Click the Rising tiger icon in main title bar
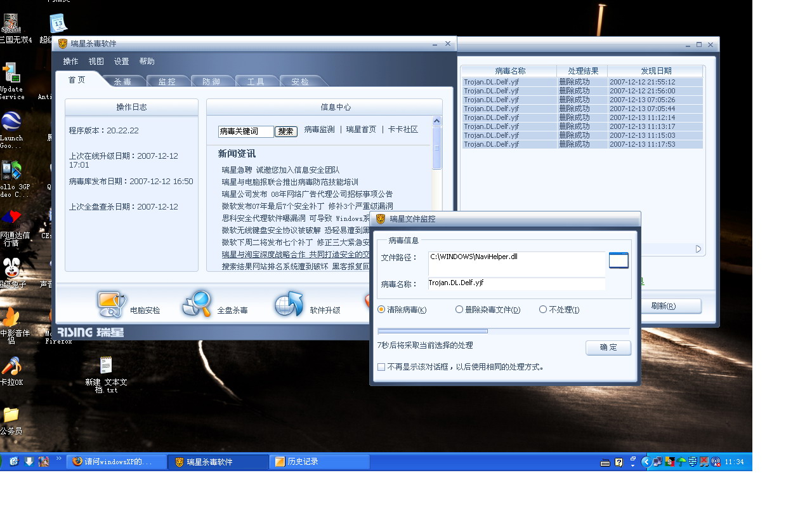Viewport: 812px width, 508px height. pyautogui.click(x=63, y=44)
